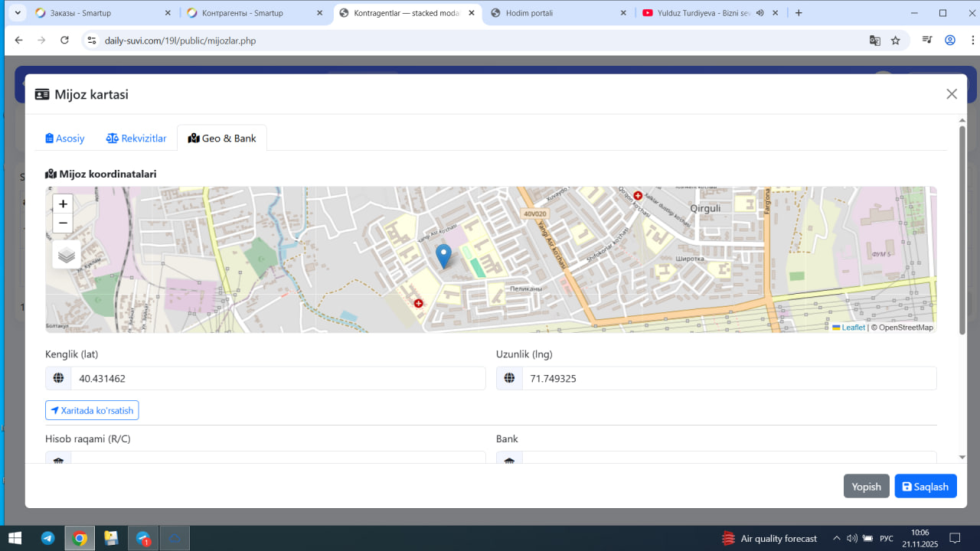Image resolution: width=980 pixels, height=551 pixels.
Task: Show hidden system tray icons
Action: coord(836,539)
